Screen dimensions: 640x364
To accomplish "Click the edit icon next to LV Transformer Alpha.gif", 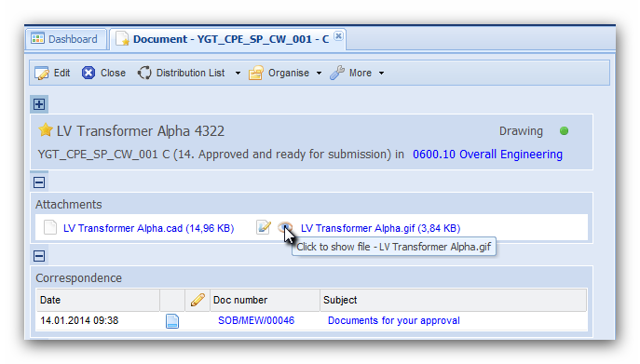I will point(264,227).
